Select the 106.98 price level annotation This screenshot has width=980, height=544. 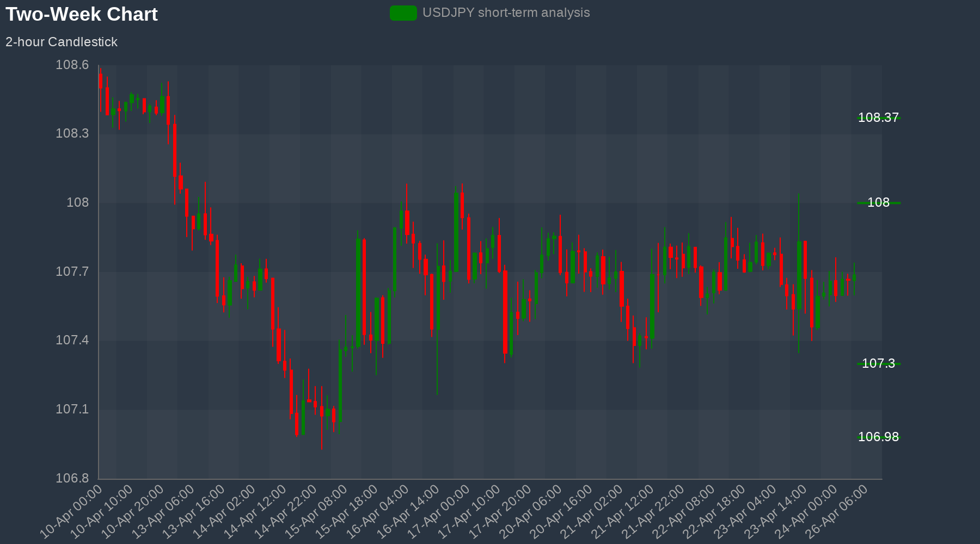click(x=878, y=437)
